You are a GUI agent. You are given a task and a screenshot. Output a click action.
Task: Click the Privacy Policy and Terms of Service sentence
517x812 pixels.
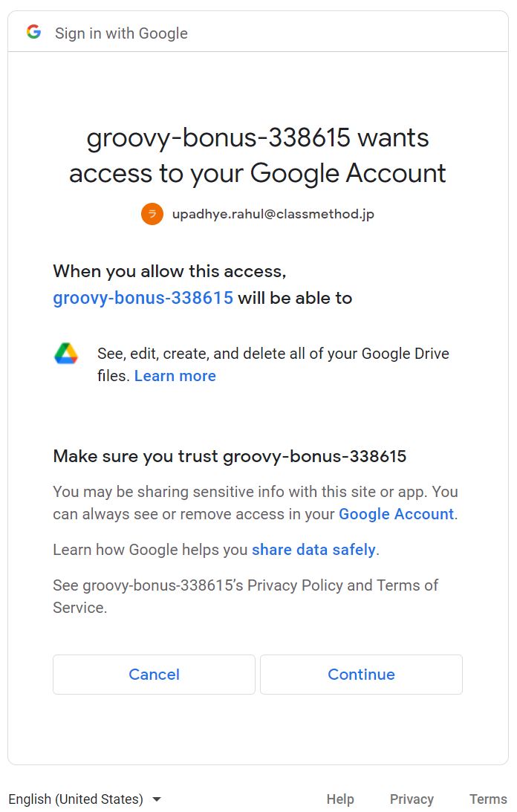(245, 596)
